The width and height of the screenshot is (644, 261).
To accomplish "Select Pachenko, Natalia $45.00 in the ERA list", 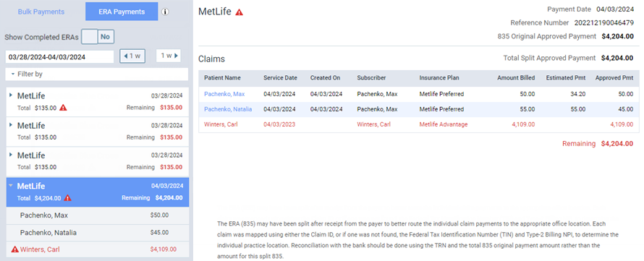I will click(98, 232).
